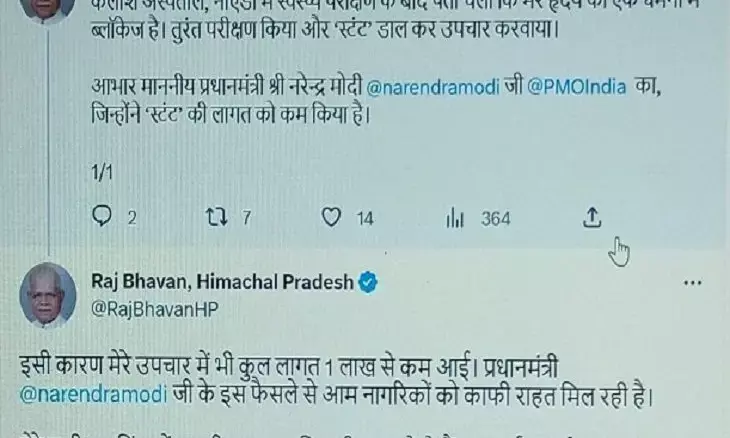This screenshot has width=730, height=438.
Task: Open the @PMOIndia mention link
Action: [577, 88]
